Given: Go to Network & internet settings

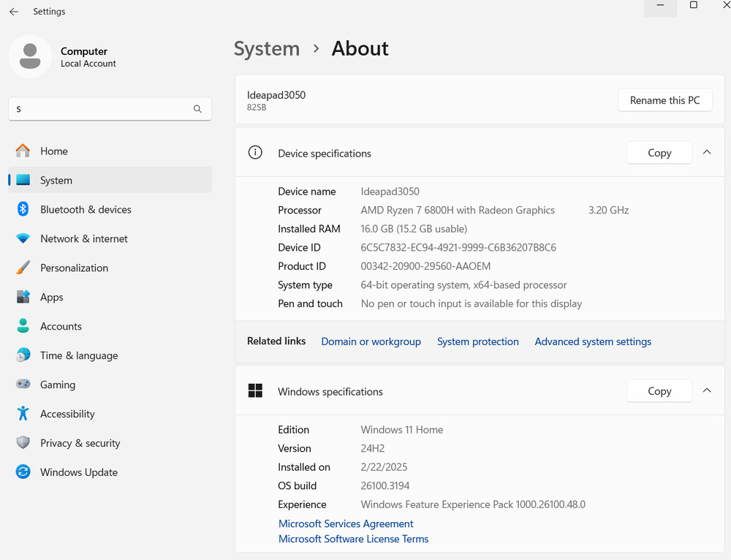Looking at the screenshot, I should pos(110,238).
